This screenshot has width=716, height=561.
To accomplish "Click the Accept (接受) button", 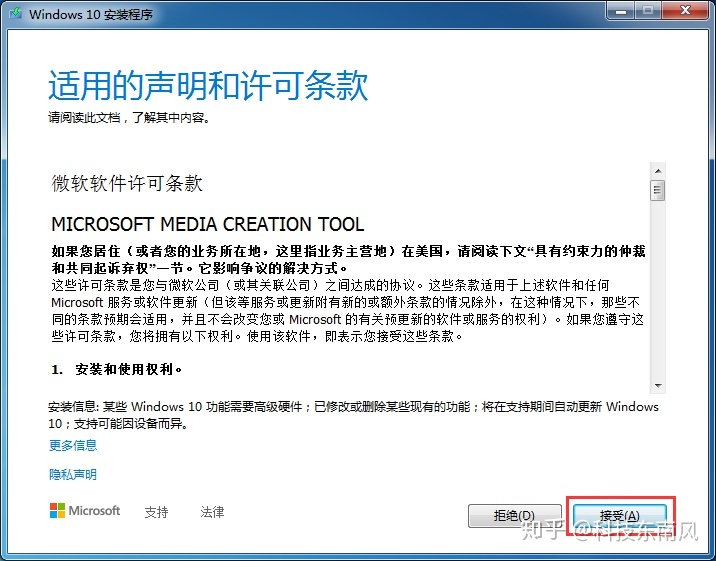I will point(620,516).
